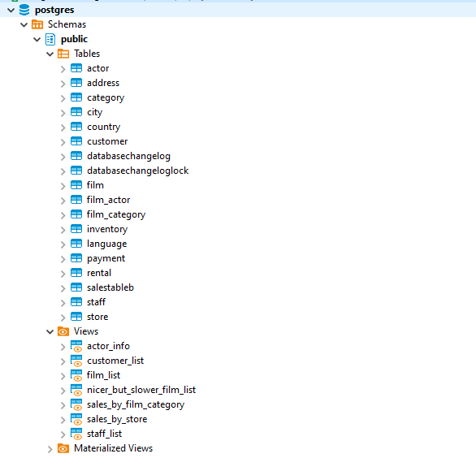The width and height of the screenshot is (476, 458).
Task: Click the Materialized Views folder icon
Action: pyautogui.click(x=63, y=448)
